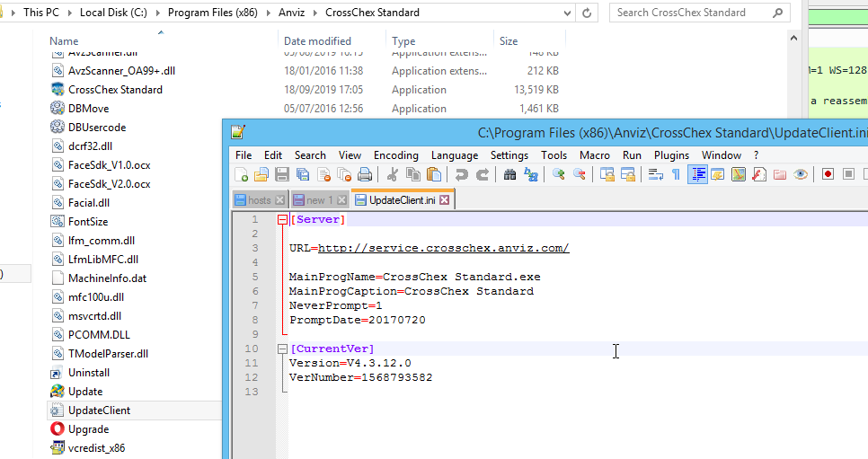Screen dimensions: 868x459
Task: Select the Upgrade file with Opera icon
Action: (x=88, y=429)
